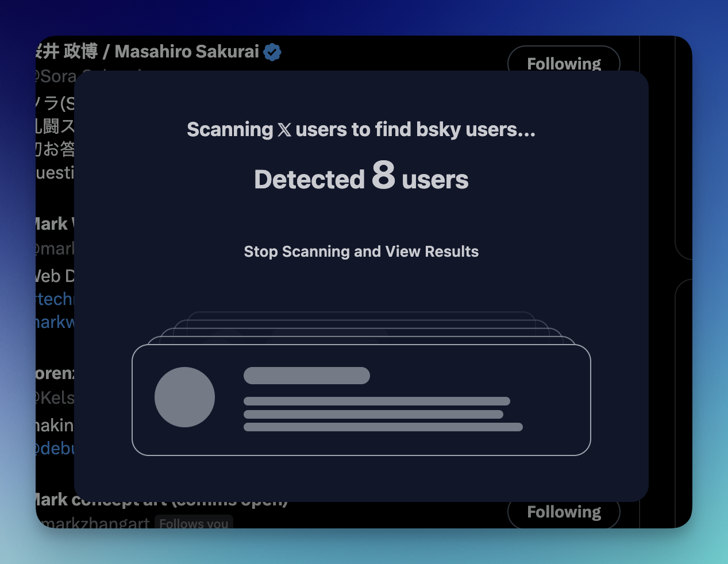Click the skeleton user card inside the modal
The image size is (728, 564).
tap(361, 400)
